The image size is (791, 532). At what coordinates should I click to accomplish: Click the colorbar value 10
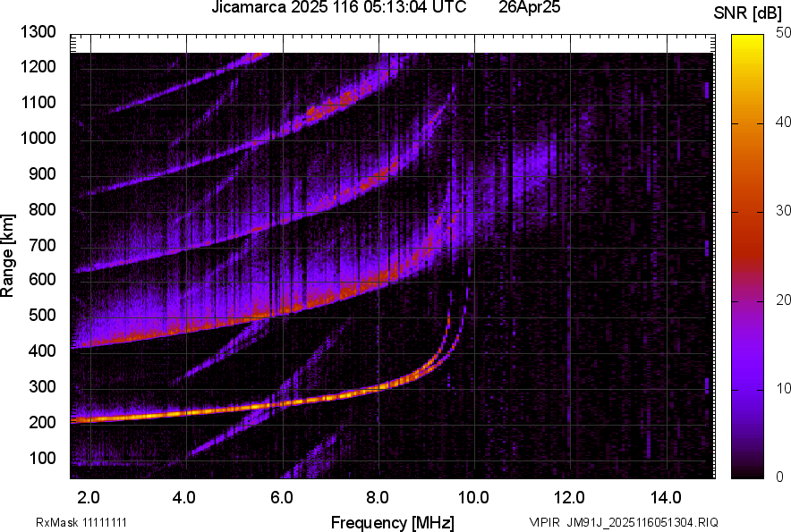(x=784, y=388)
